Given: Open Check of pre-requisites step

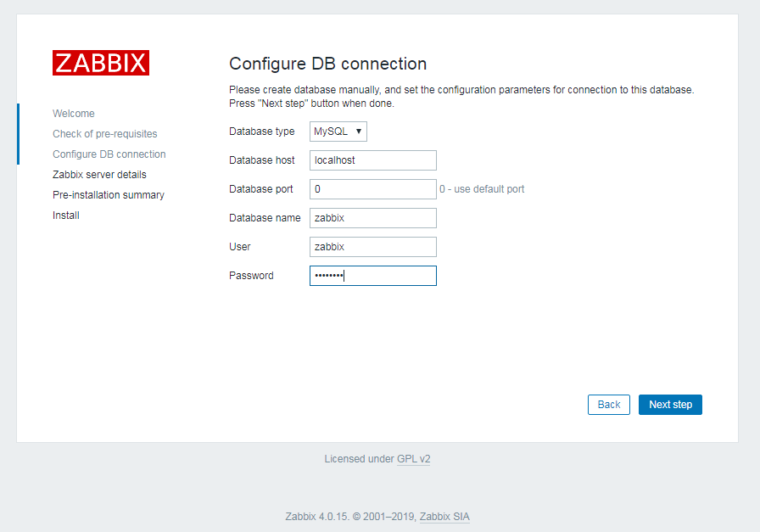Looking at the screenshot, I should 104,133.
